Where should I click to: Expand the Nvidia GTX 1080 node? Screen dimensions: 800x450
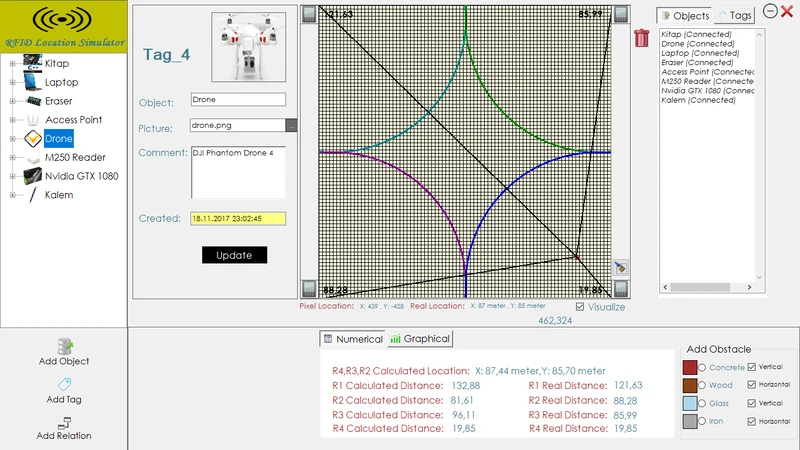[12, 176]
